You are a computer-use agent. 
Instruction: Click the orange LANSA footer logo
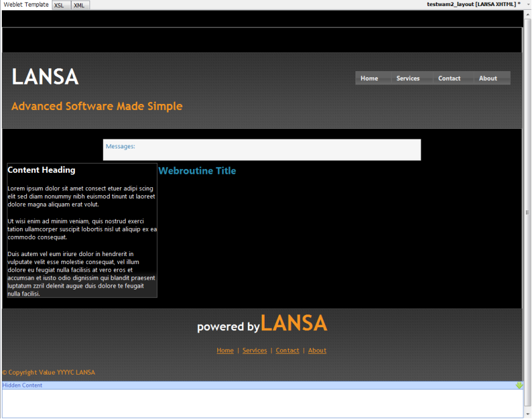pos(294,323)
